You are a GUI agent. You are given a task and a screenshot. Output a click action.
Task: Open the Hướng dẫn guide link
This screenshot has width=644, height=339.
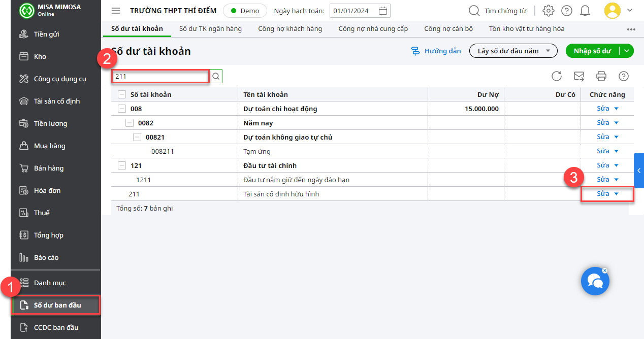436,51
